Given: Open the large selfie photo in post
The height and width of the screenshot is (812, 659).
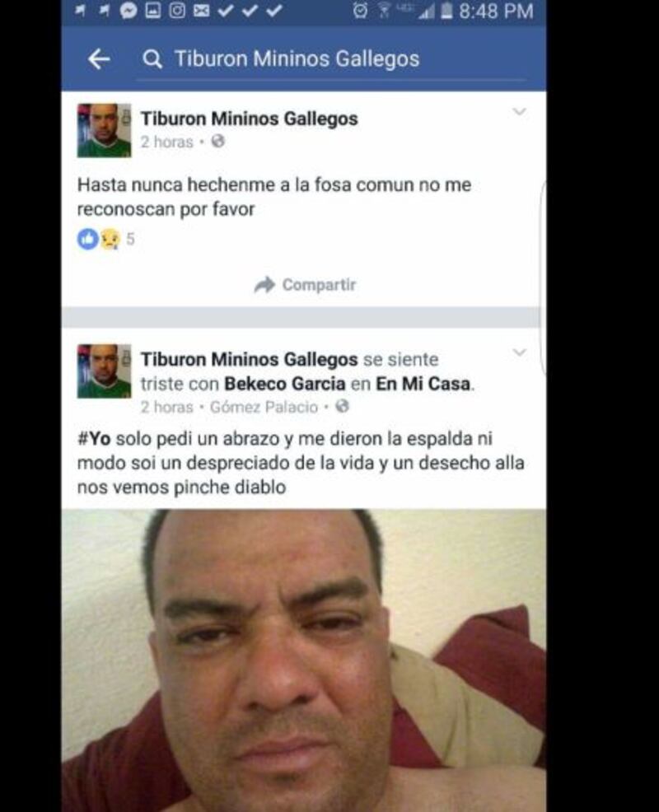Looking at the screenshot, I should 304,660.
